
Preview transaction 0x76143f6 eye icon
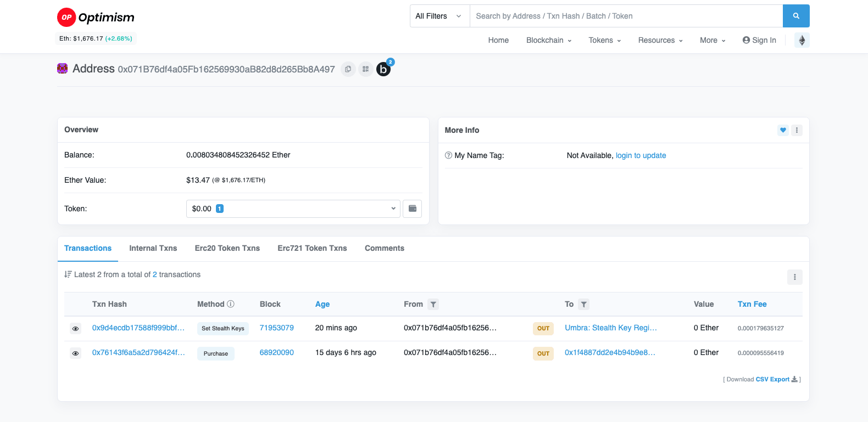point(76,353)
